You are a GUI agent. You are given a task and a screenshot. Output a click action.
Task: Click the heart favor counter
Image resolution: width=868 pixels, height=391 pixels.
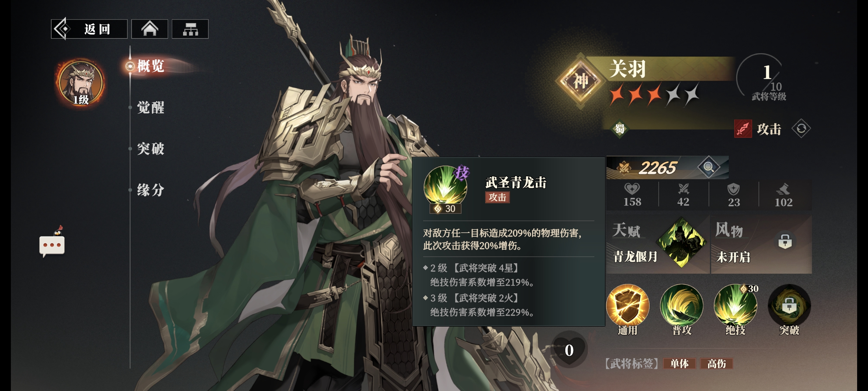569,350
